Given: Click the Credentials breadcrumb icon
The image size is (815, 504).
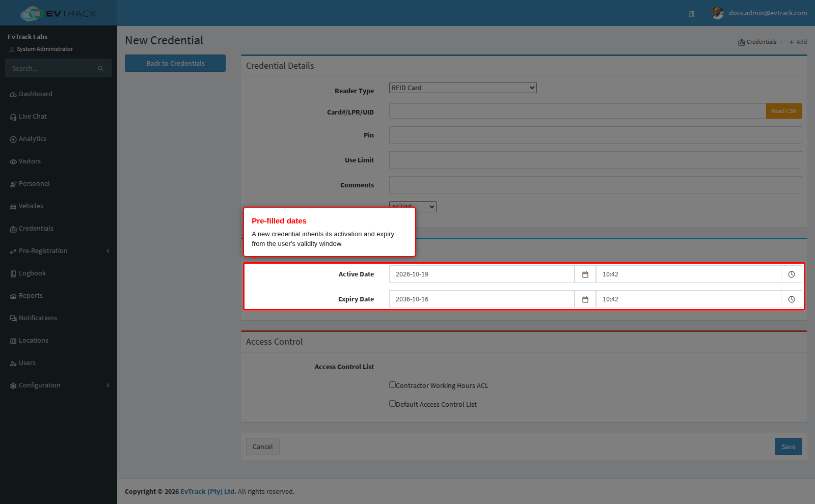Looking at the screenshot, I should [742, 42].
